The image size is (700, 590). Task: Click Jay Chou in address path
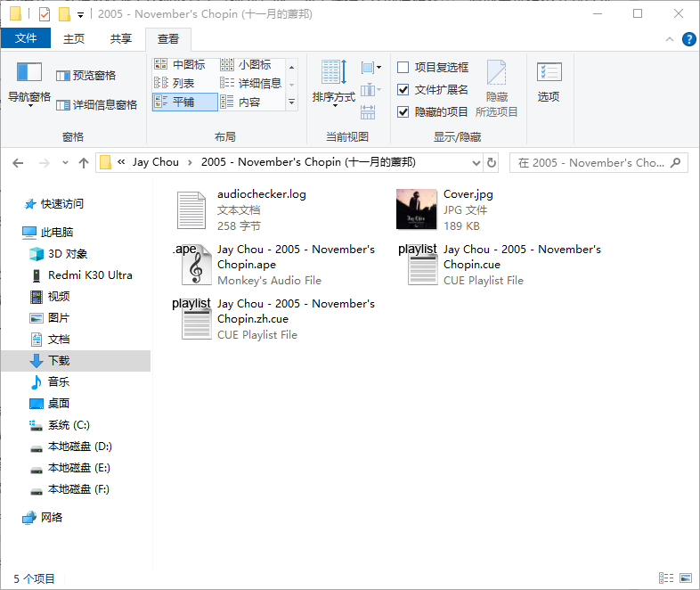click(155, 162)
